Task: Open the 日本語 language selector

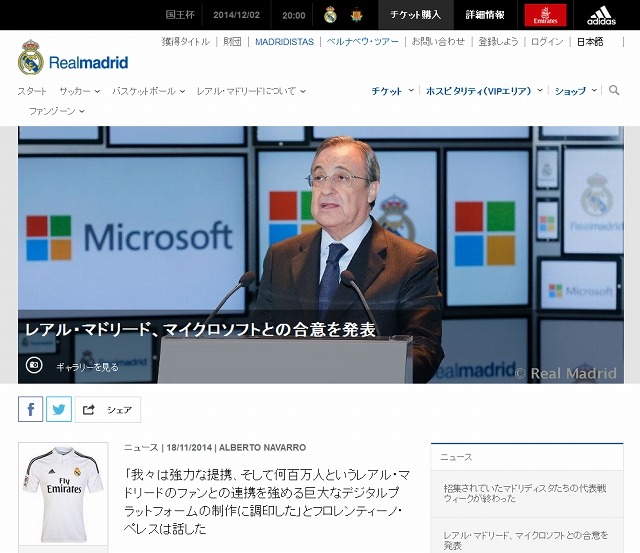Action: point(590,42)
